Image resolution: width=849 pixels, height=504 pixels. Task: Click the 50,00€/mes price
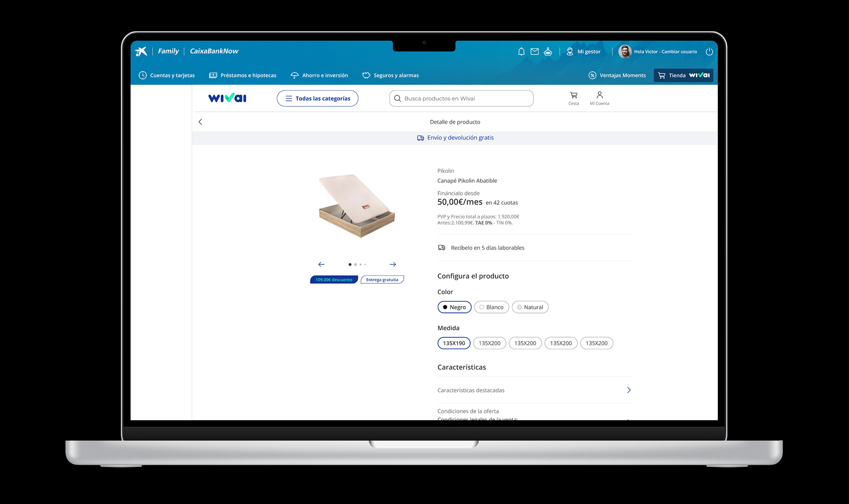click(x=460, y=202)
